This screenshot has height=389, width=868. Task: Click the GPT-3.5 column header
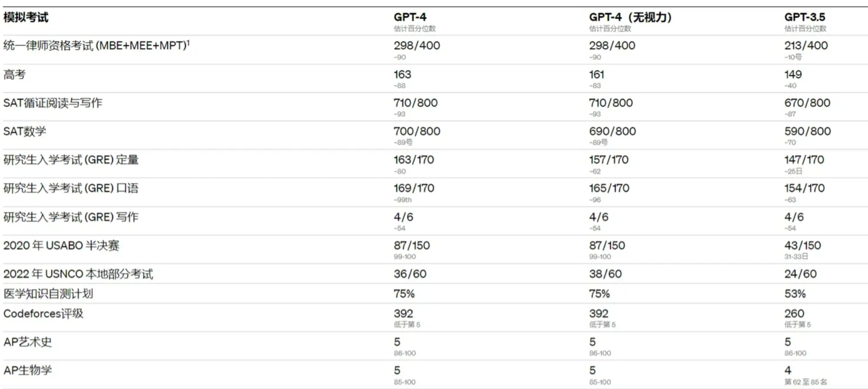point(804,17)
